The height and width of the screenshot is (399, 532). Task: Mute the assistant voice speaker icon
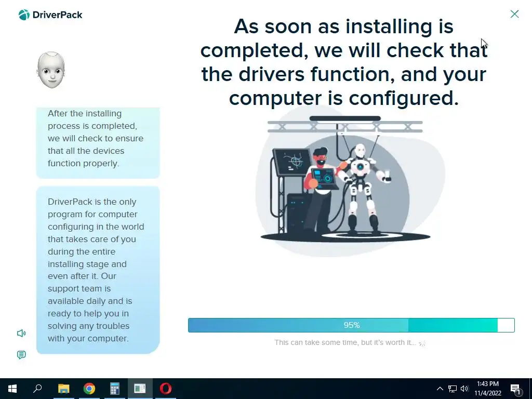21,333
